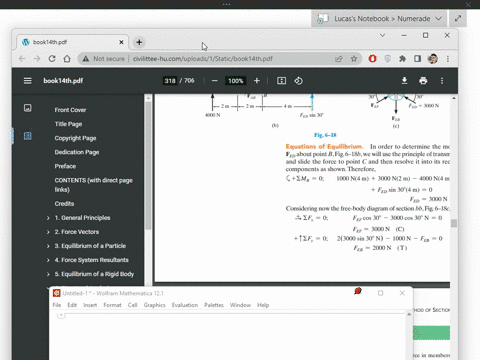480x360 pixels.
Task: Toggle the browser side panel
Action: coord(417,59)
